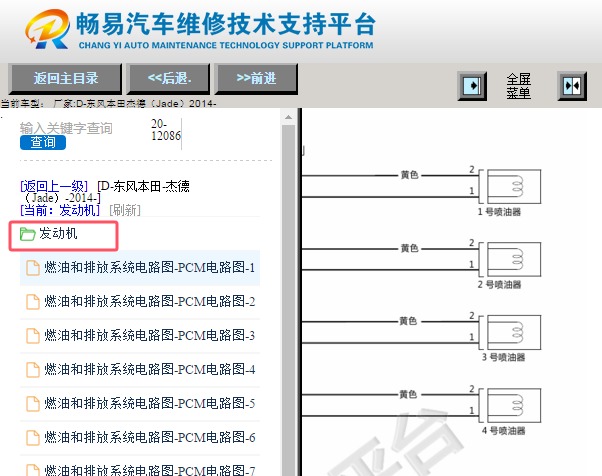Open 燃油和排放系统电路图-PCM电路图-3
602x476 pixels.
140,336
